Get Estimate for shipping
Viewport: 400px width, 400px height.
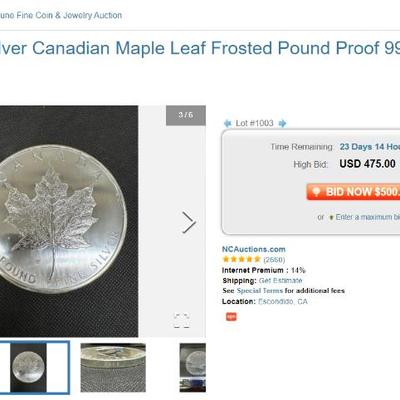(280, 280)
